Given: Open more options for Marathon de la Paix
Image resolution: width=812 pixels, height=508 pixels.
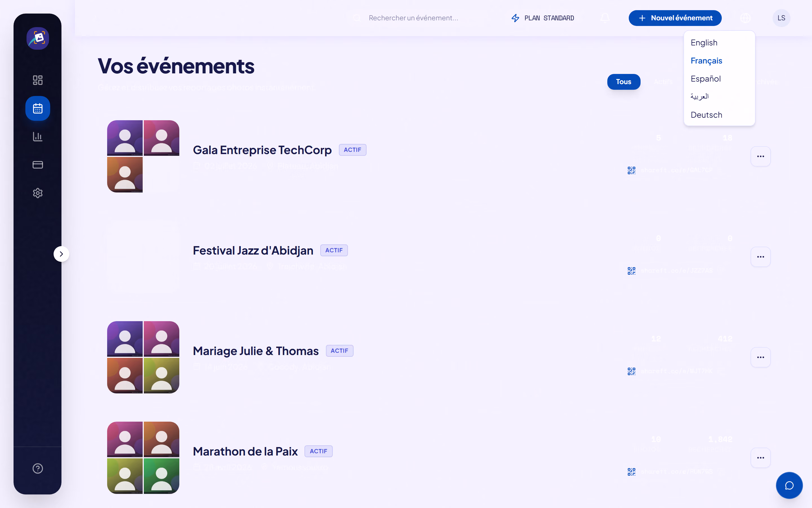Looking at the screenshot, I should coord(761,457).
